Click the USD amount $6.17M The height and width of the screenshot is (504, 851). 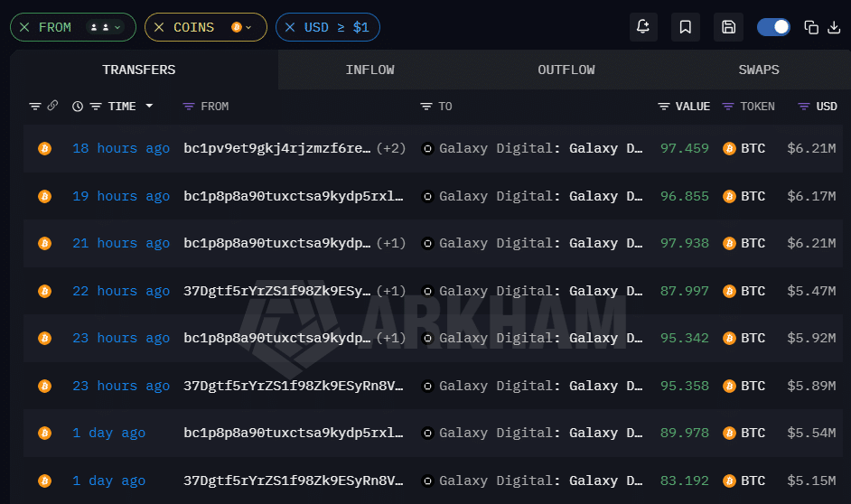pos(811,196)
